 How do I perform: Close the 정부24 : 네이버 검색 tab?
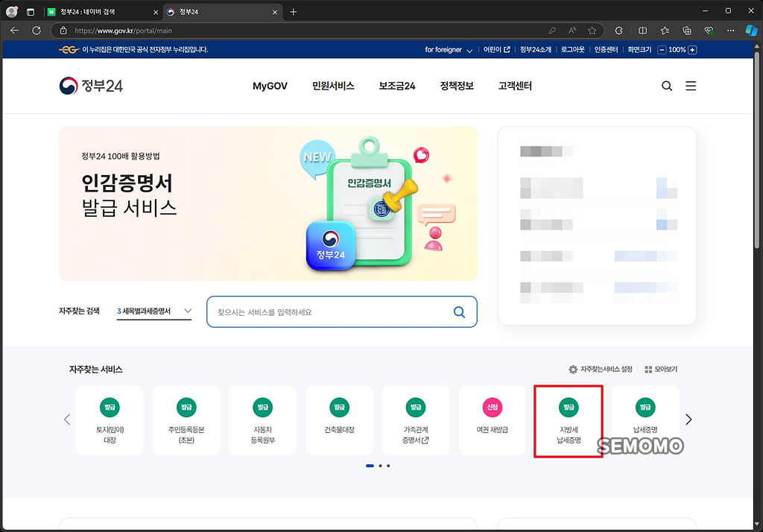pos(156,12)
